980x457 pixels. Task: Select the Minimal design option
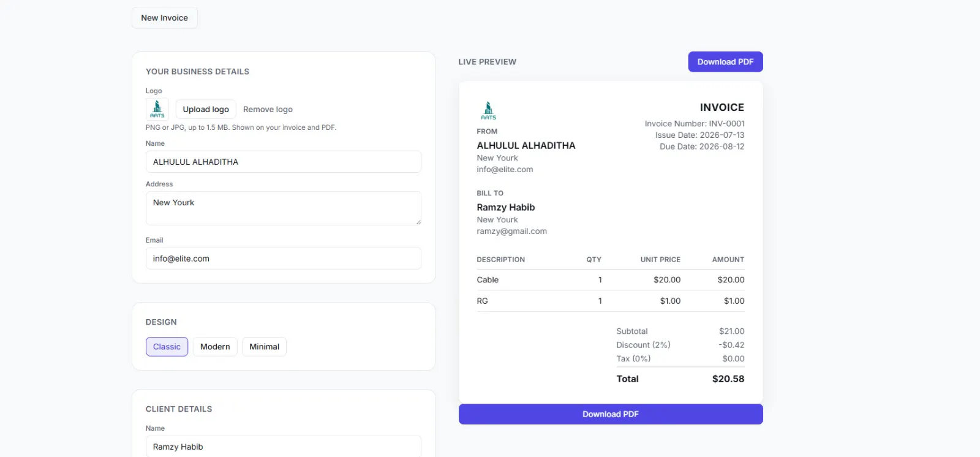point(264,347)
